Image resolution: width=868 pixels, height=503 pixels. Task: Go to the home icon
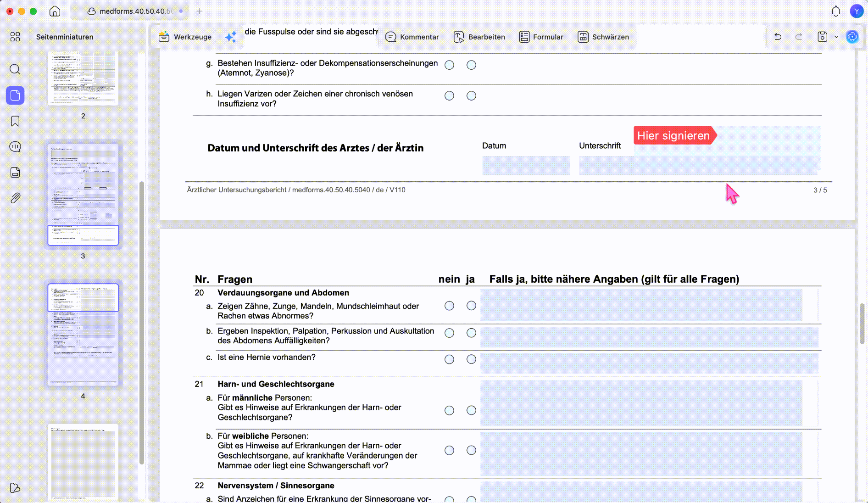(55, 11)
